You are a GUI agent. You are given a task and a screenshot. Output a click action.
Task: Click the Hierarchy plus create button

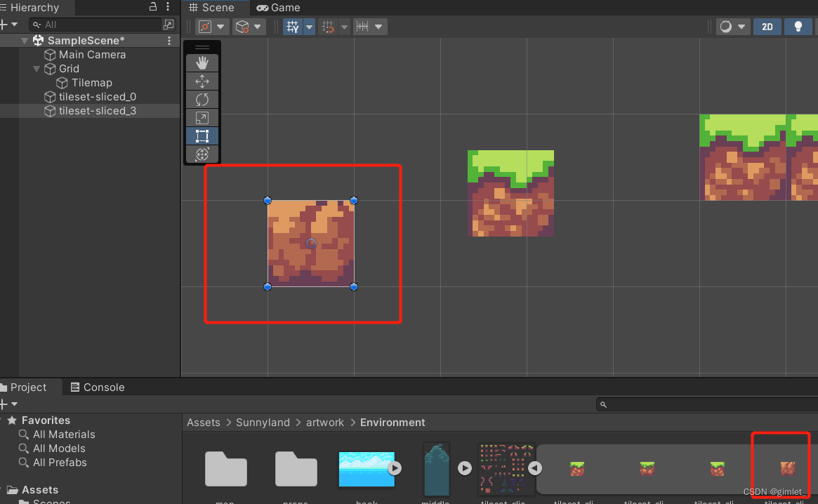(4, 25)
